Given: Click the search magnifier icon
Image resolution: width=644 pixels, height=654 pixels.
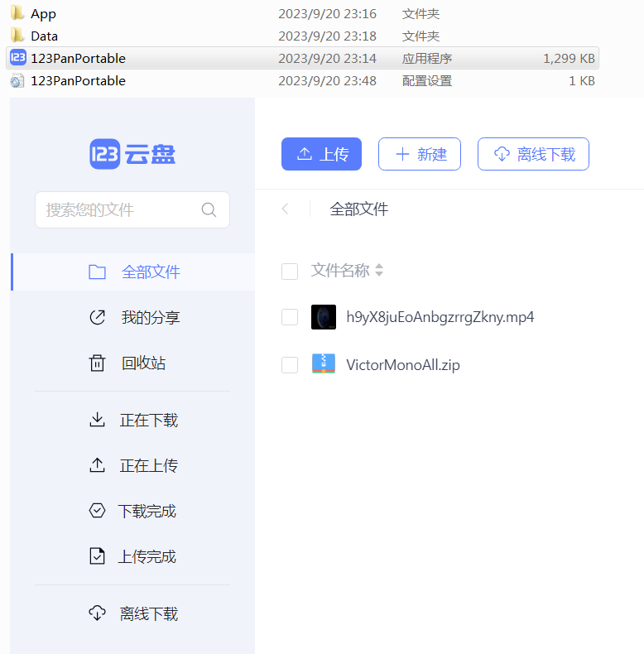Looking at the screenshot, I should click(x=209, y=210).
